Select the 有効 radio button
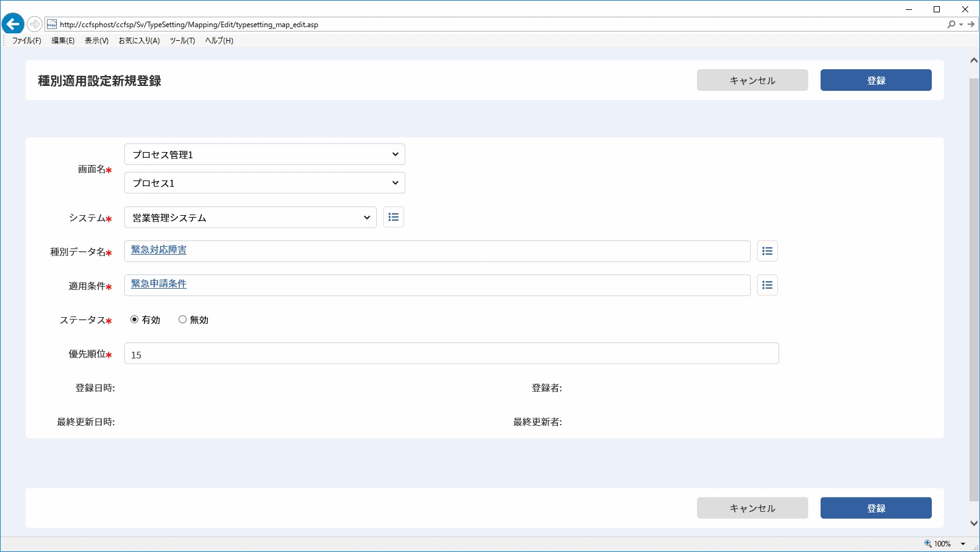 tap(134, 320)
